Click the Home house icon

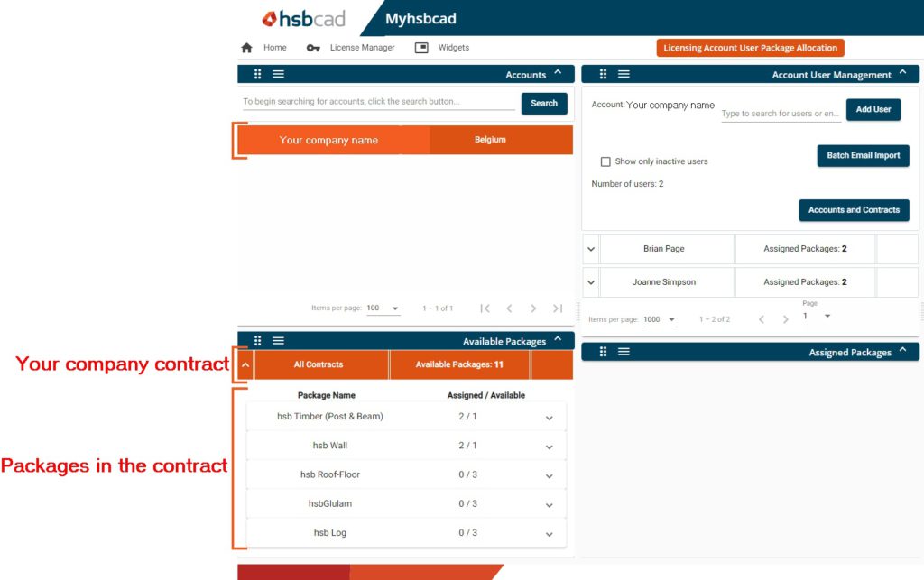coord(247,48)
